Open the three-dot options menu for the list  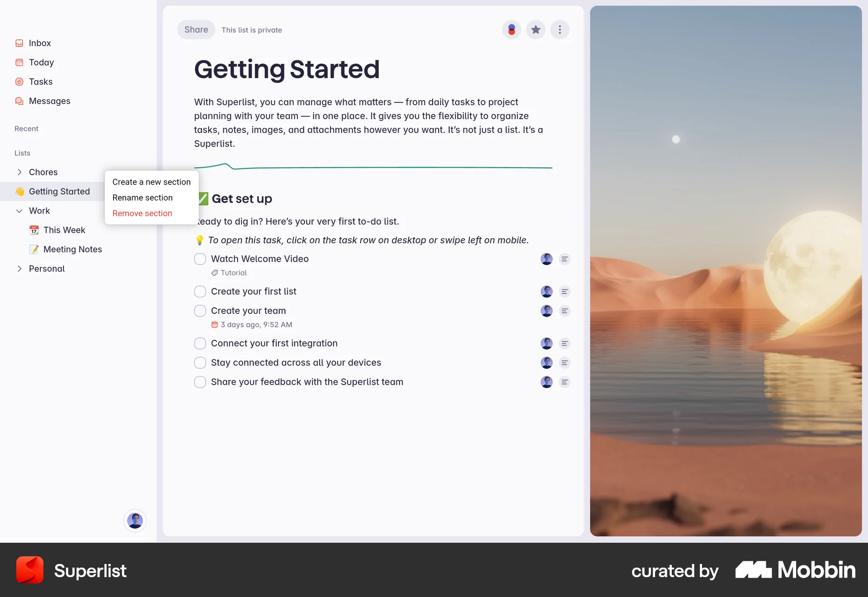click(560, 29)
